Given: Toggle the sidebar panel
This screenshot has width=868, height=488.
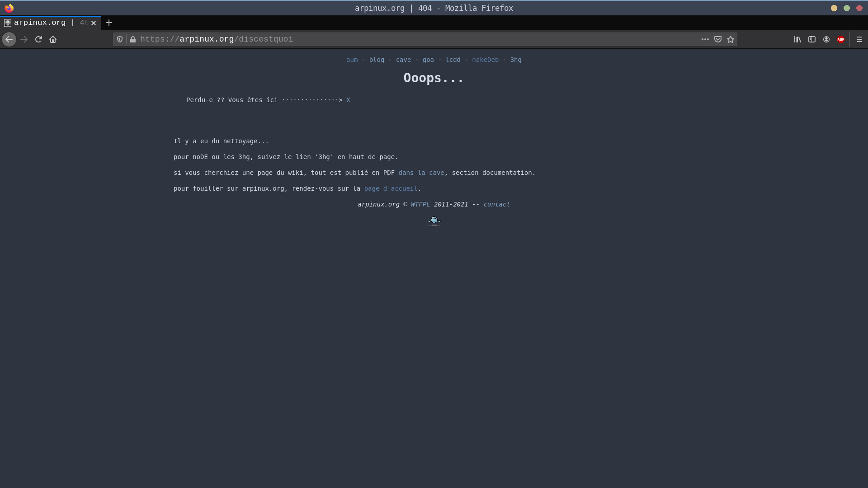Looking at the screenshot, I should coord(812,39).
